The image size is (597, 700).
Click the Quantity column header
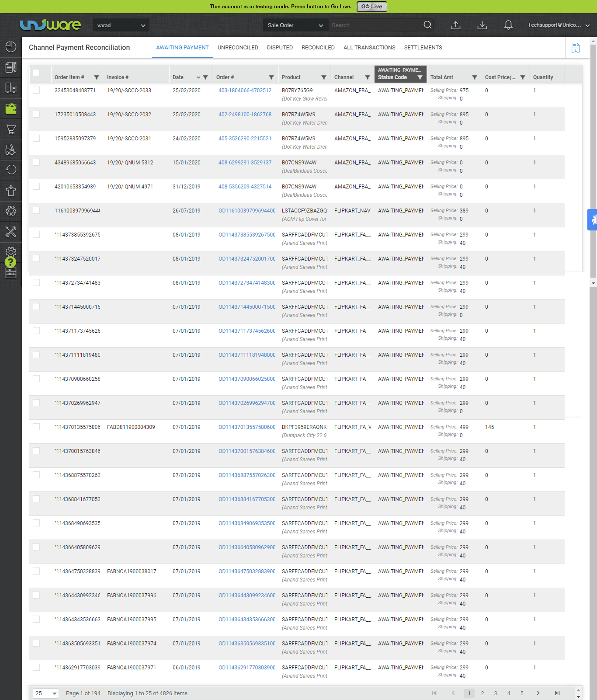point(543,77)
